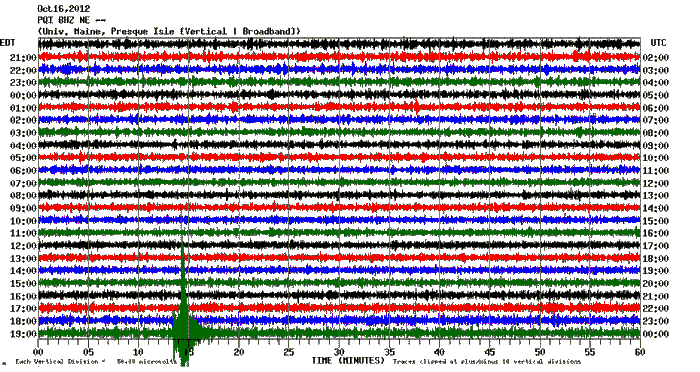Click the "05" minute axis tick label
Viewport: 700px width, 372px height.
88,352
